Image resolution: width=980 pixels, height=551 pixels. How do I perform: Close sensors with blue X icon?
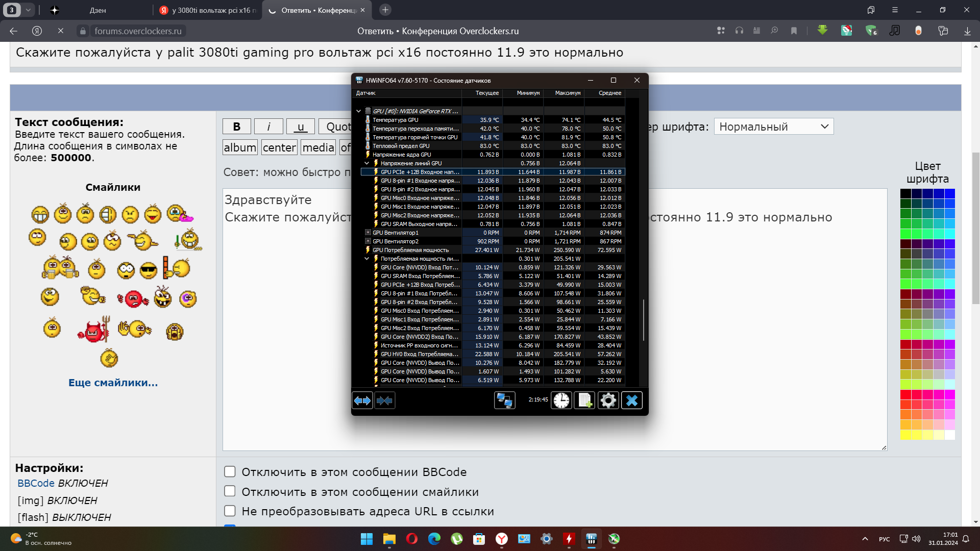click(631, 400)
